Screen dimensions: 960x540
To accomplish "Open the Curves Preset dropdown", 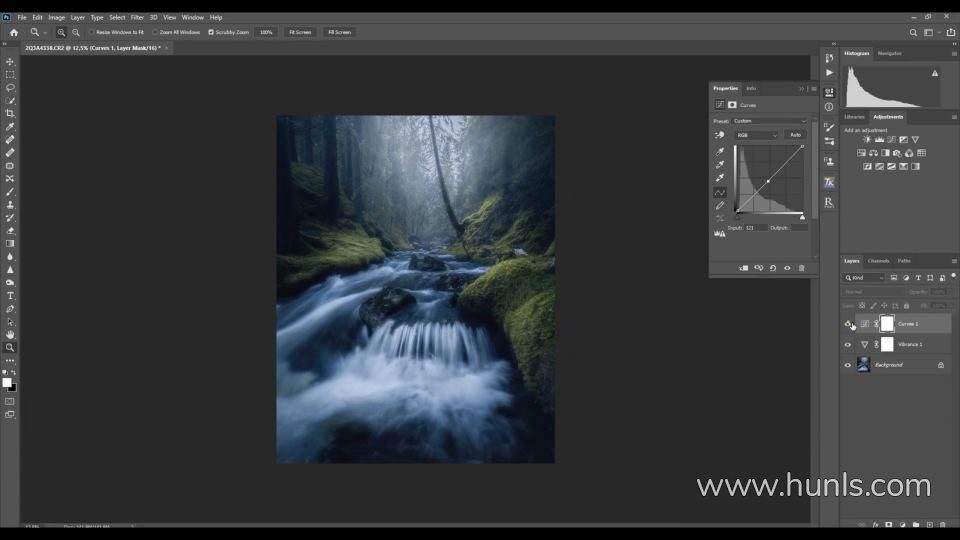I will 769,121.
